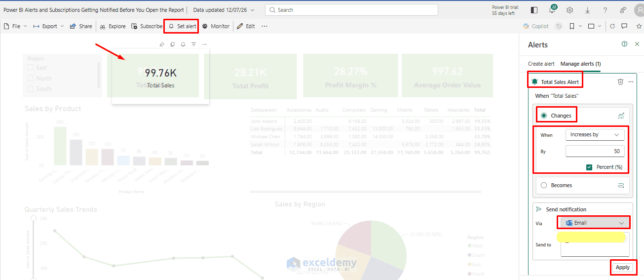Select the 99.76K Total Sales card
This screenshot has width=644, height=280.
pyautogui.click(x=160, y=76)
